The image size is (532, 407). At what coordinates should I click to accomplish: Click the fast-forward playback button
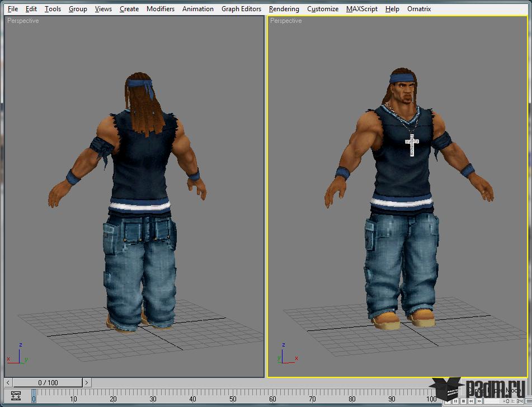tap(479, 401)
